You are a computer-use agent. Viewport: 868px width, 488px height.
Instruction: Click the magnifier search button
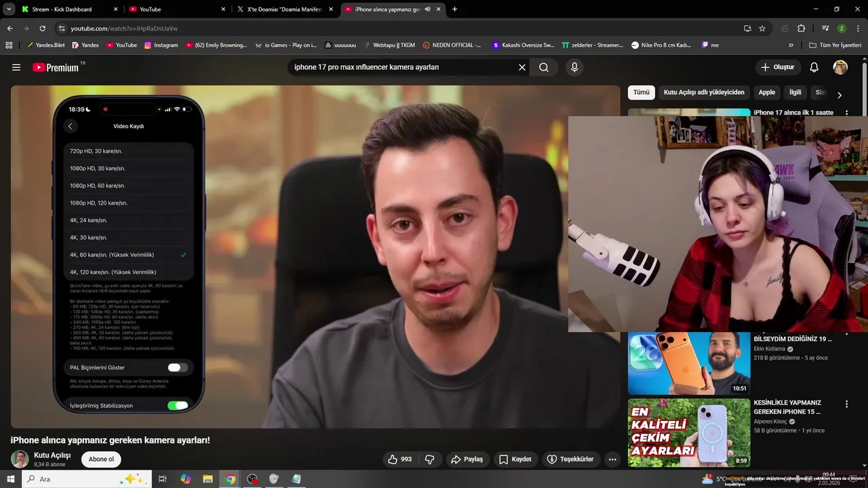point(544,67)
